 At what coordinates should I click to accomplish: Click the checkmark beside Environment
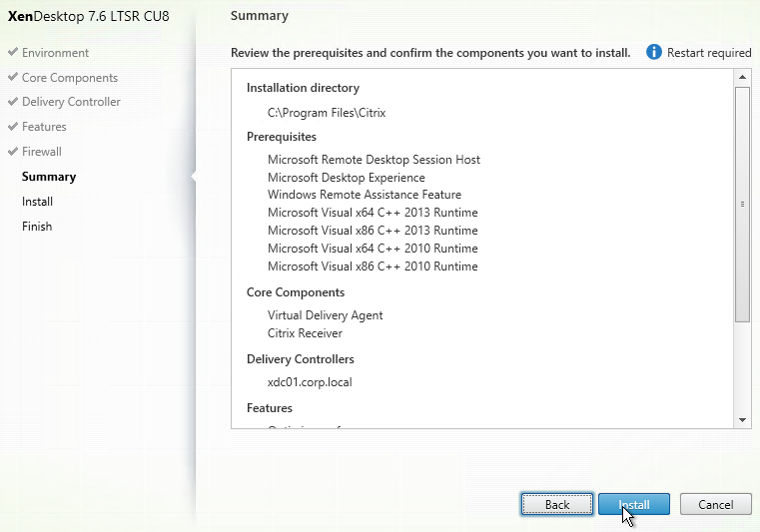coord(13,51)
